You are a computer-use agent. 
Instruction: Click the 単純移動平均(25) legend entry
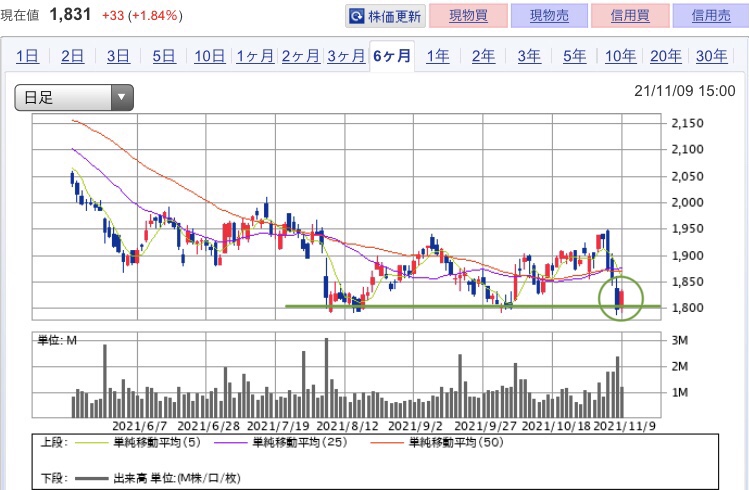click(x=281, y=443)
